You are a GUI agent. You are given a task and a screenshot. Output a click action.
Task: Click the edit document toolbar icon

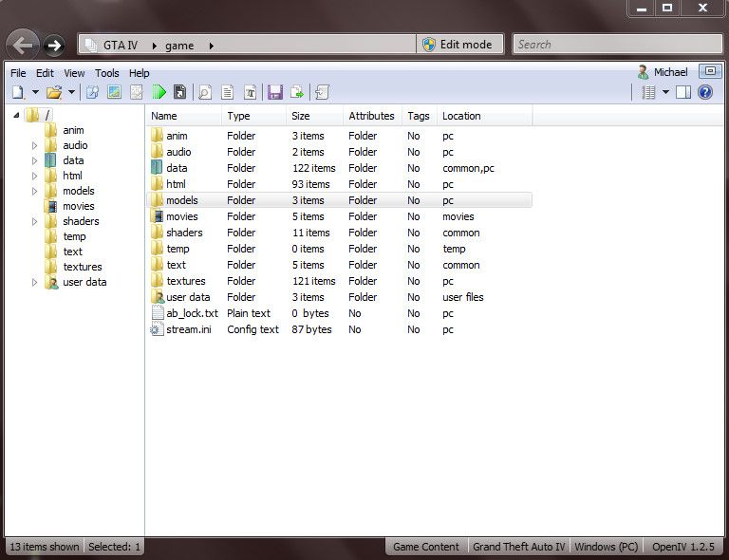pyautogui.click(x=92, y=92)
